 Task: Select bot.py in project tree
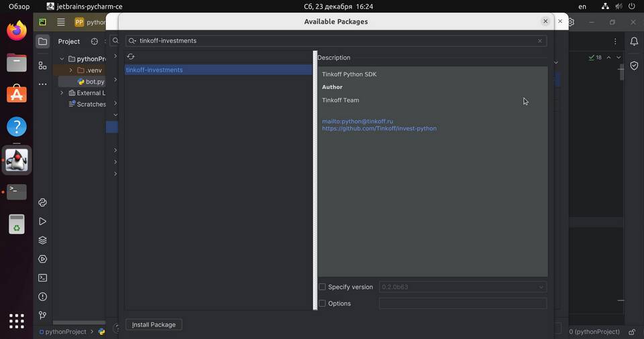tap(95, 82)
